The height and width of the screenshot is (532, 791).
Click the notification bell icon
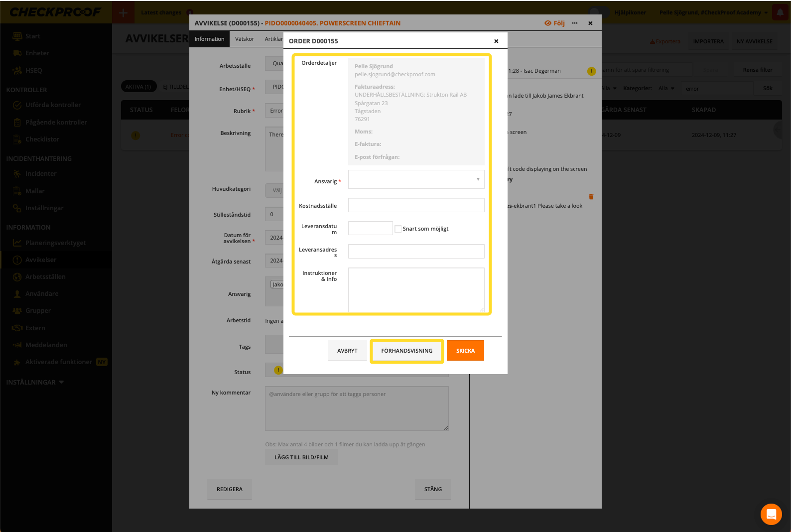click(x=780, y=12)
